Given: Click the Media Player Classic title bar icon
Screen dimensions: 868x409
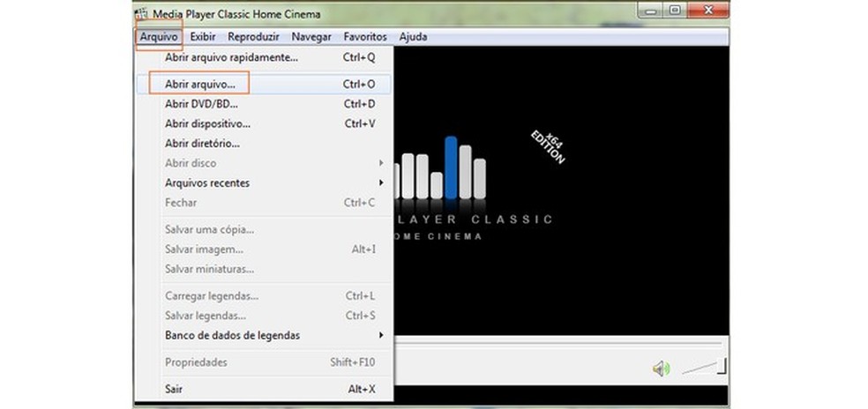Looking at the screenshot, I should click(x=142, y=13).
